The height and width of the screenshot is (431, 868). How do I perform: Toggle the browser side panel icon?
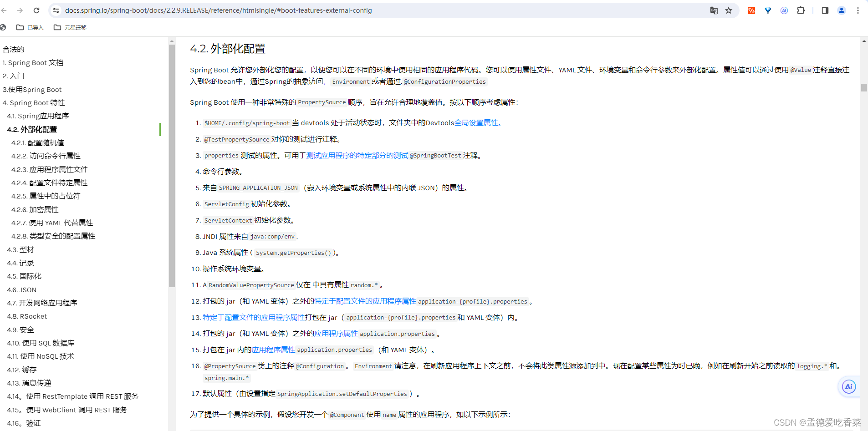[825, 10]
